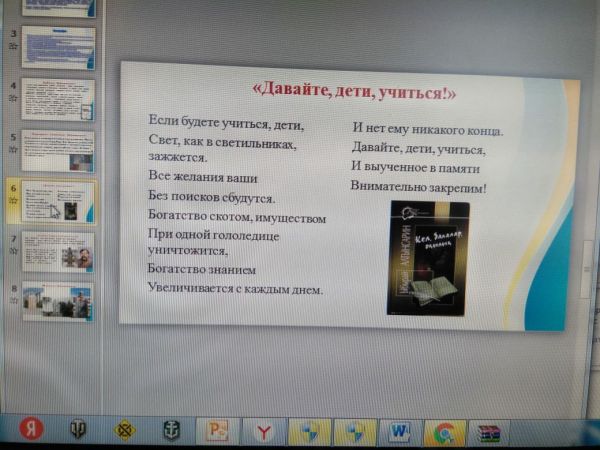Open Yandex Browser Y icon in taskbar
600x450 pixels.
pyautogui.click(x=263, y=432)
